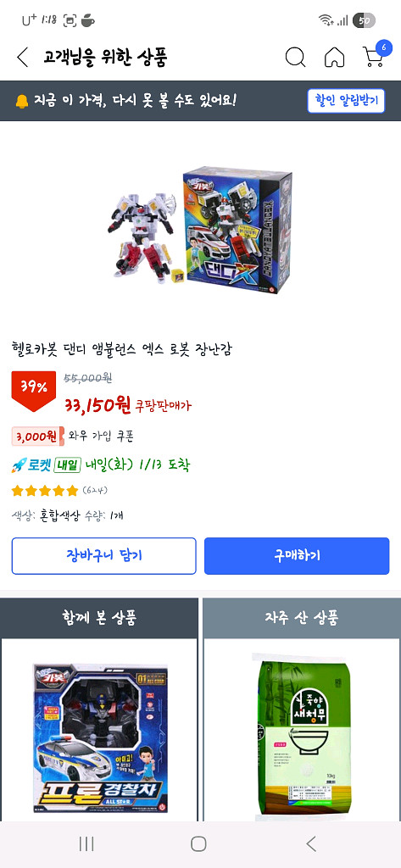Select 자주 산 상품 tab

coord(302,618)
